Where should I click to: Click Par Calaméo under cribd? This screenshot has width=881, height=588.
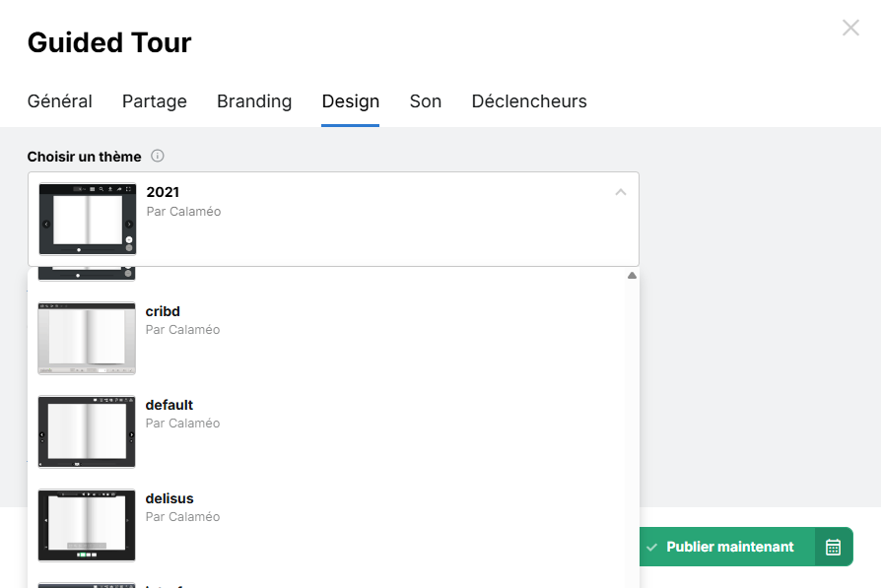tap(182, 330)
